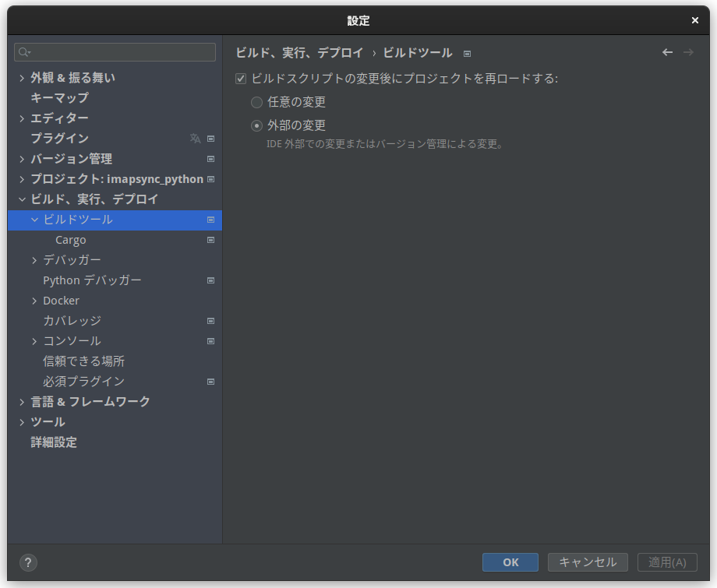The image size is (717, 588).
Task: Go forward with the right arrow
Action: point(689,52)
